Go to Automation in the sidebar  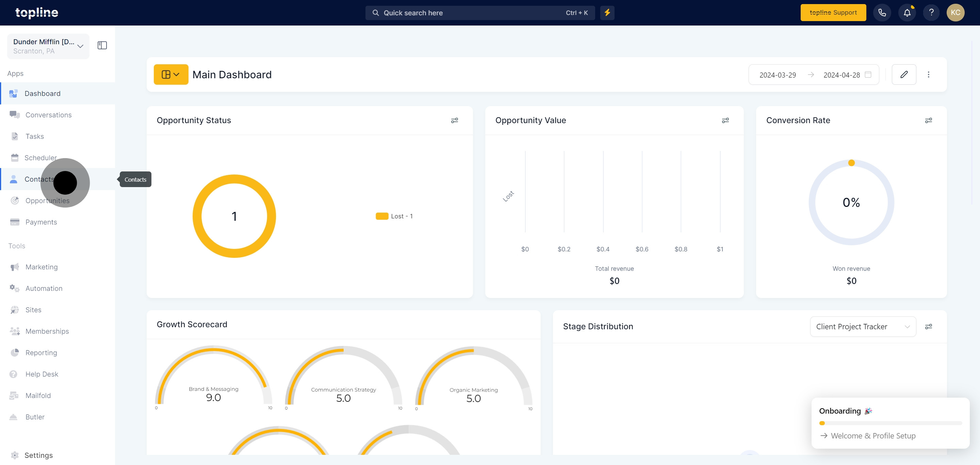pos(44,288)
